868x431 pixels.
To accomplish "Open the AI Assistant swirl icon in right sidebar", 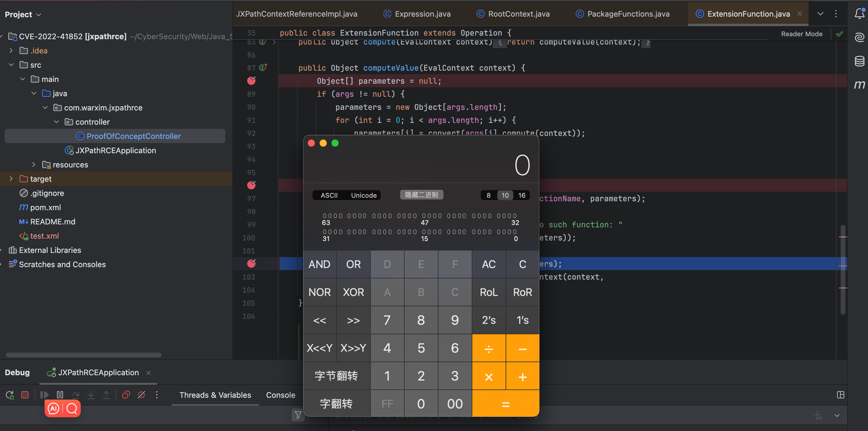I will pyautogui.click(x=859, y=37).
